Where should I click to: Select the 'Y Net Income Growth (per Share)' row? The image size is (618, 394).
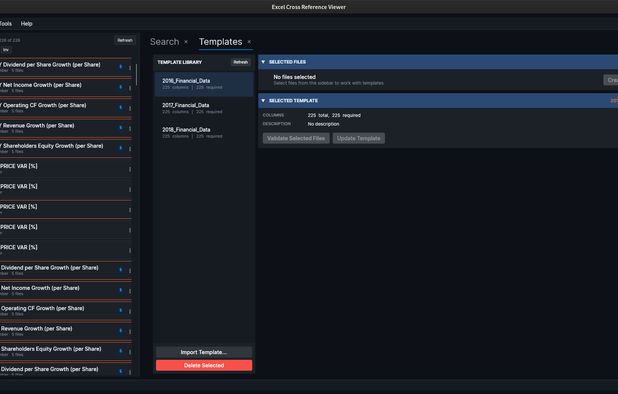point(66,87)
